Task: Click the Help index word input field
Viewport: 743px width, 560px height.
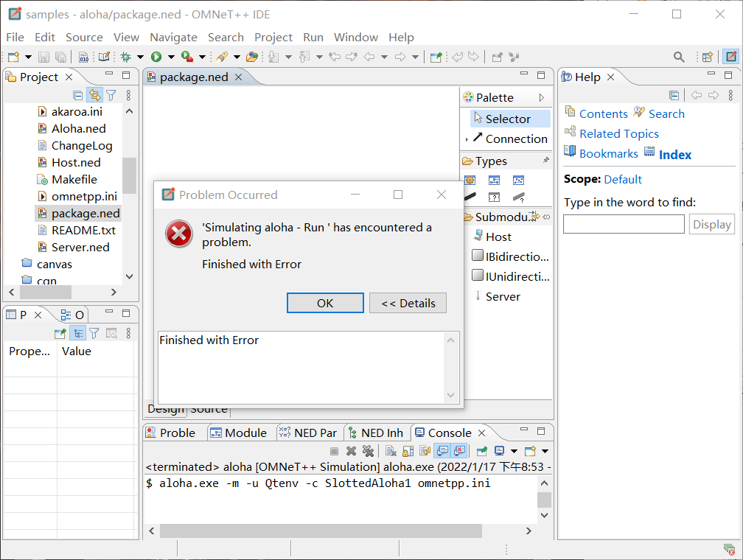Action: (624, 224)
